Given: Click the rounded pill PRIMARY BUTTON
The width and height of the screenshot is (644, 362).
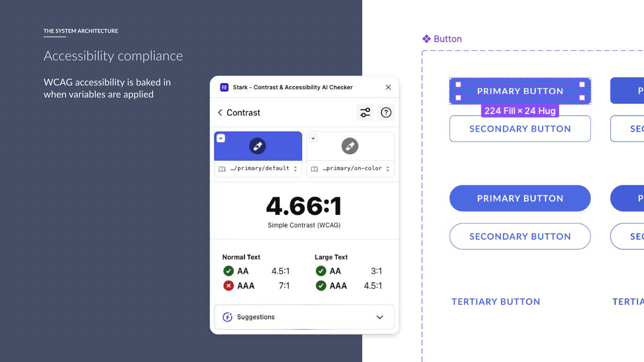Looking at the screenshot, I should click(x=520, y=198).
